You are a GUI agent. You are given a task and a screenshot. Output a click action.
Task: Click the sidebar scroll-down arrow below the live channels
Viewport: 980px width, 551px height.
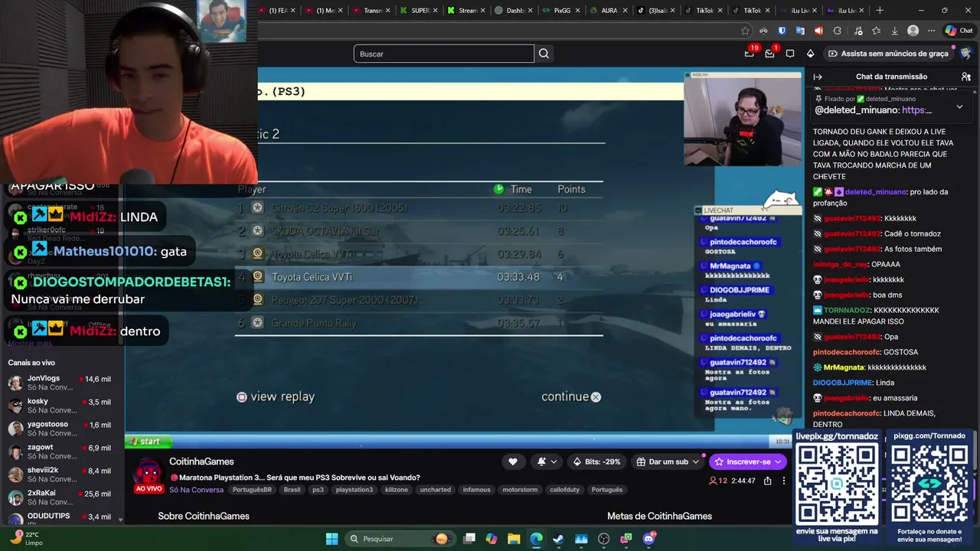(121, 520)
